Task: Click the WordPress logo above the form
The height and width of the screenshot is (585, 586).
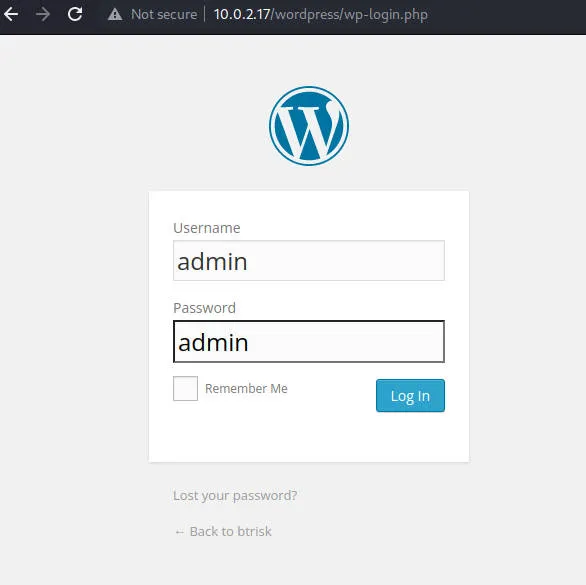Action: [309, 126]
